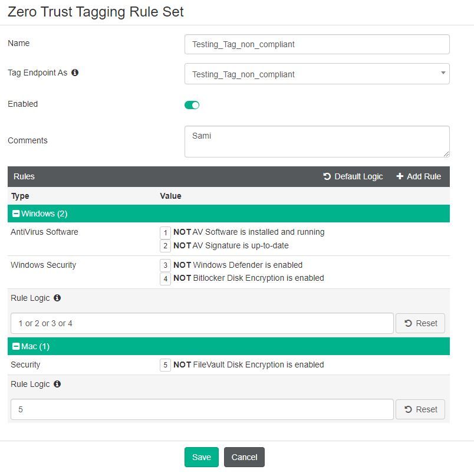Save the tagging rule set
This screenshot has width=474, height=476.
[201, 457]
